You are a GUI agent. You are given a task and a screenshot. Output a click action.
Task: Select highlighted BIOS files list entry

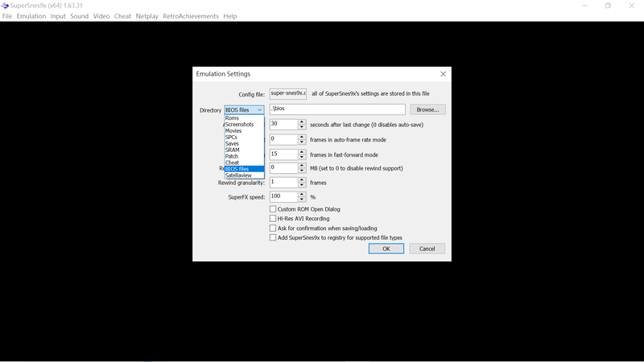coord(244,169)
